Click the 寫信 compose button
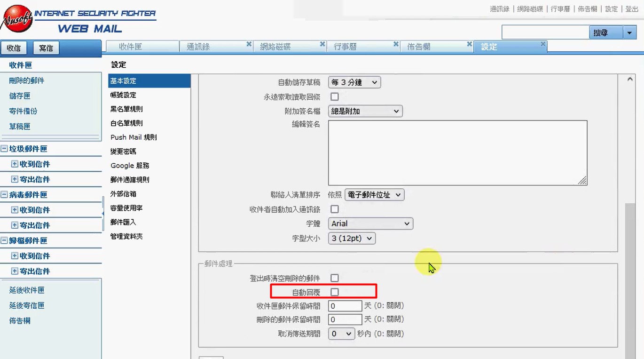Image resolution: width=644 pixels, height=359 pixels. tap(46, 48)
